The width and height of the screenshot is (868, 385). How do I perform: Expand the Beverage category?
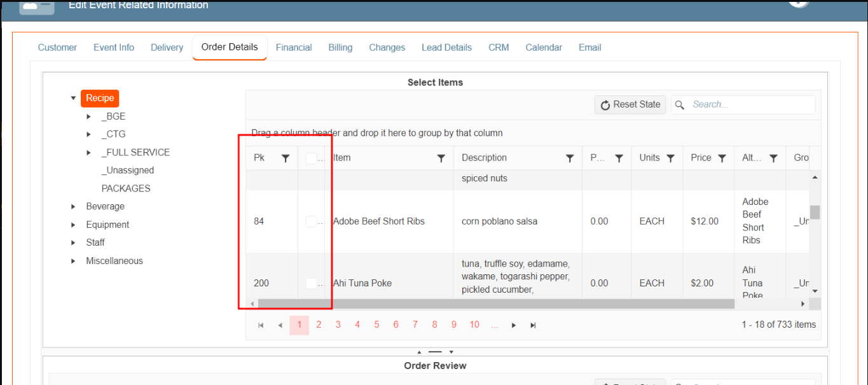[x=73, y=207]
